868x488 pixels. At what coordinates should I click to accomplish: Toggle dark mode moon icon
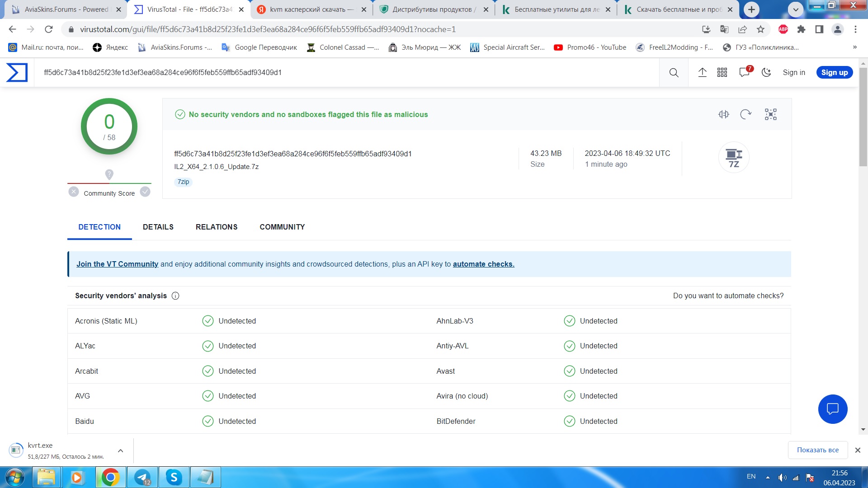coord(766,72)
